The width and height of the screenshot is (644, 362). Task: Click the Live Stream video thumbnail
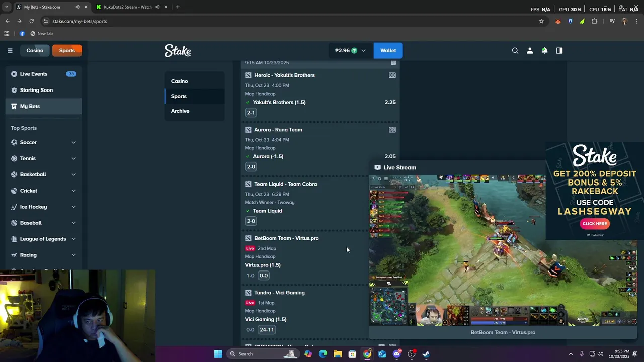click(503, 250)
